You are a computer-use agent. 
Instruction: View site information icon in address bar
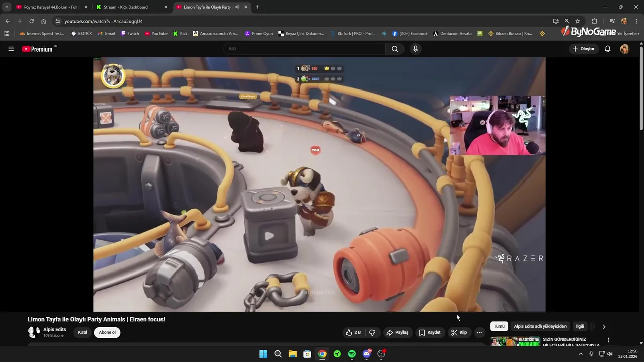coord(58,21)
